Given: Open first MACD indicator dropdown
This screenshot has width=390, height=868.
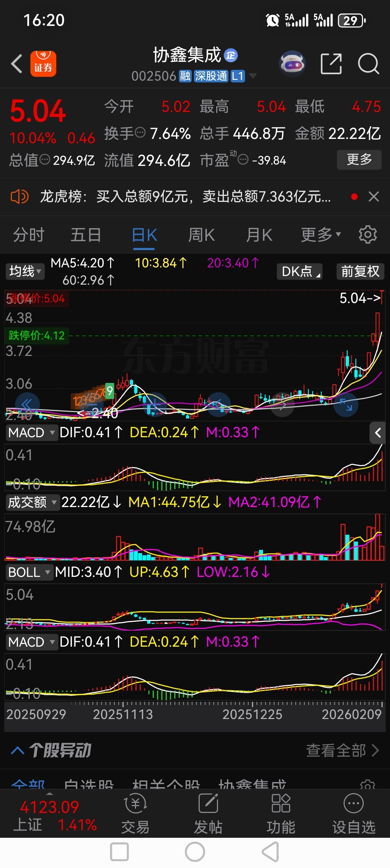Looking at the screenshot, I should [x=32, y=433].
